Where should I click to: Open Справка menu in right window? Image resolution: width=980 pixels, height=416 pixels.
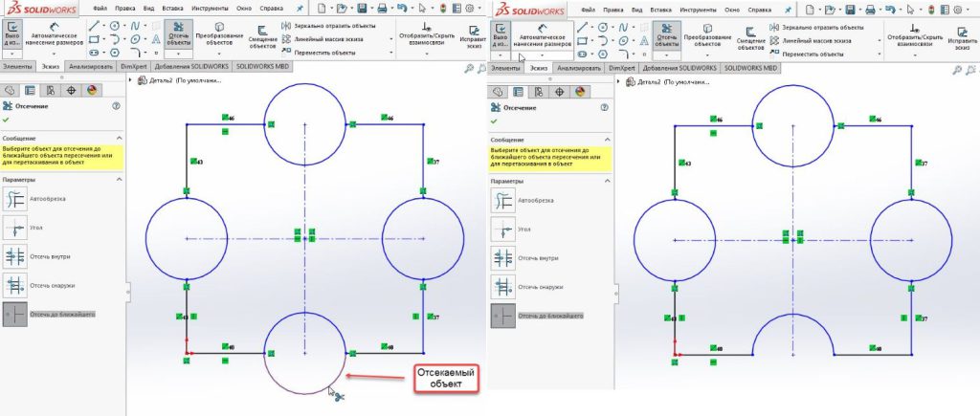click(x=759, y=10)
